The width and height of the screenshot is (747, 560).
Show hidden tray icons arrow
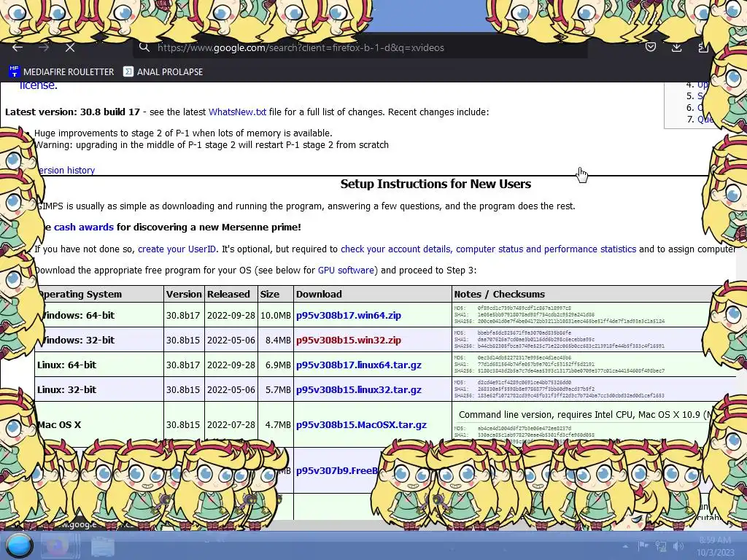(625, 546)
